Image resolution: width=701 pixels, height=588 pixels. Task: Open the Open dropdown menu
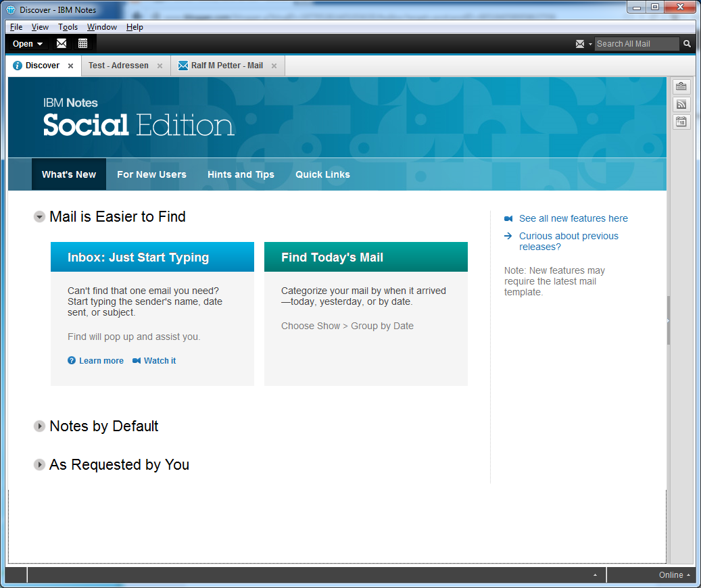click(x=28, y=44)
